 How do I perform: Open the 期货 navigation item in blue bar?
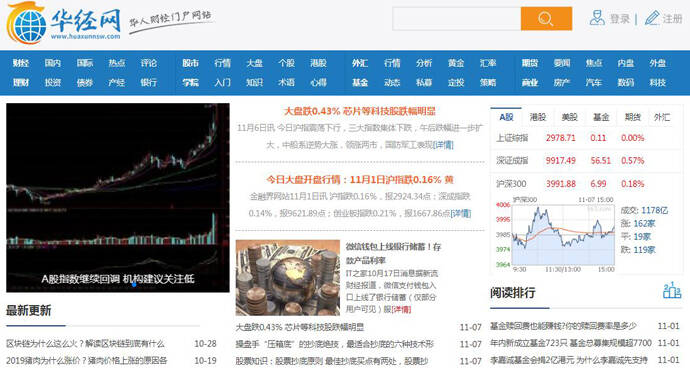click(x=530, y=63)
